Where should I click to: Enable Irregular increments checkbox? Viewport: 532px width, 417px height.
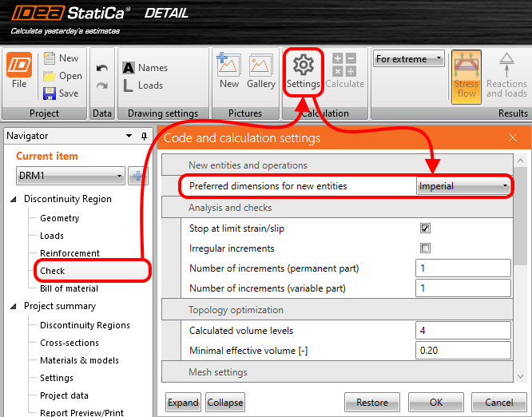[x=426, y=248]
